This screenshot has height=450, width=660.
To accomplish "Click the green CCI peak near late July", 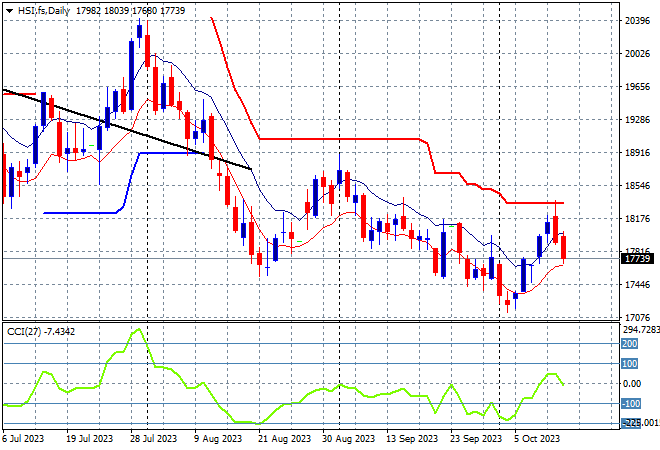I will tap(138, 331).
